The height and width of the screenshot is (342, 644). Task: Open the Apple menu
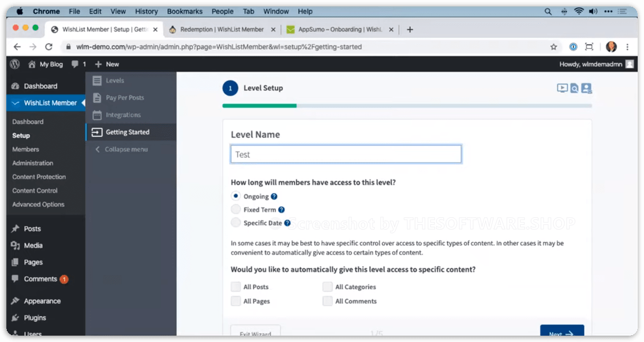(20, 11)
